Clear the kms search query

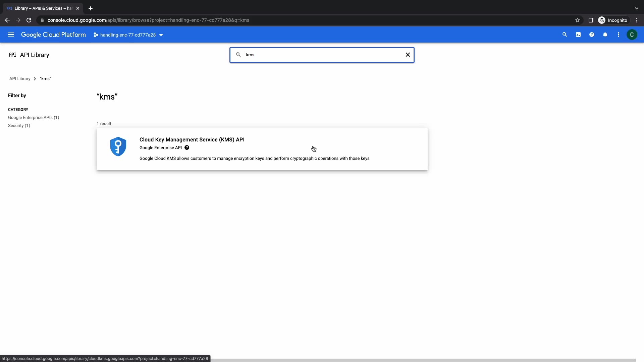click(x=408, y=55)
